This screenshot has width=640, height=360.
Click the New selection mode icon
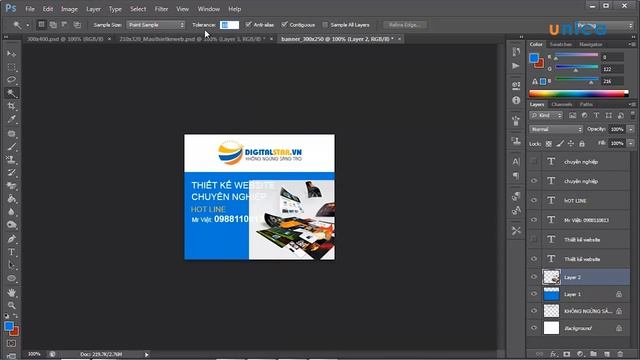coord(41,25)
